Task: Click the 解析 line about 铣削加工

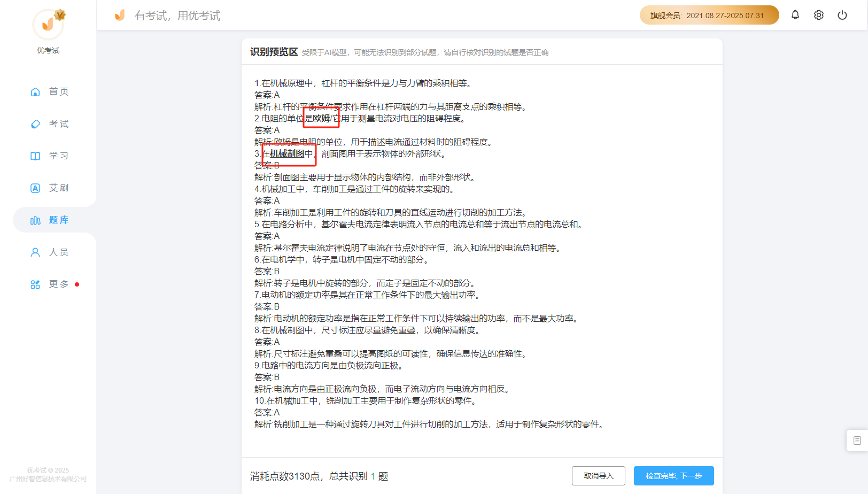Action: [430, 424]
